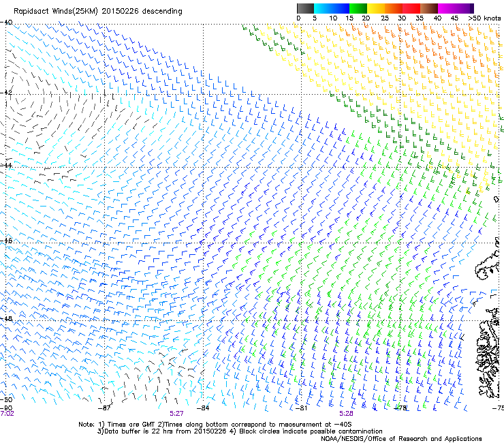Click the "-50" latitude label
504x443 pixels.
[x=6, y=399]
